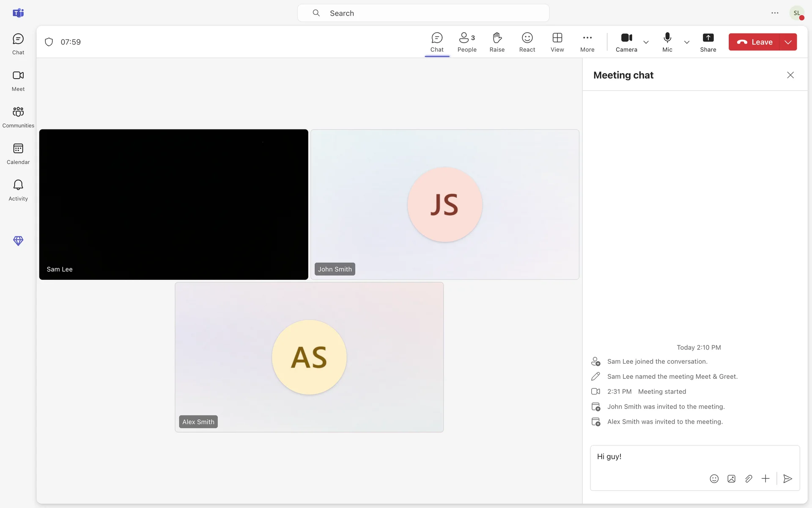The image size is (812, 508).
Task: Mute the microphone
Action: 667,42
